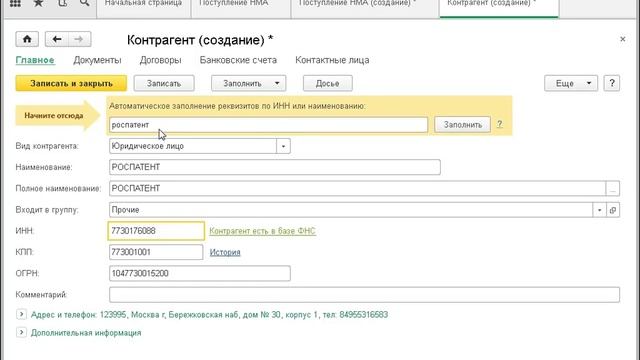This screenshot has width=640, height=360.
Task: Open the history icon in top bar
Action: coord(62,3)
